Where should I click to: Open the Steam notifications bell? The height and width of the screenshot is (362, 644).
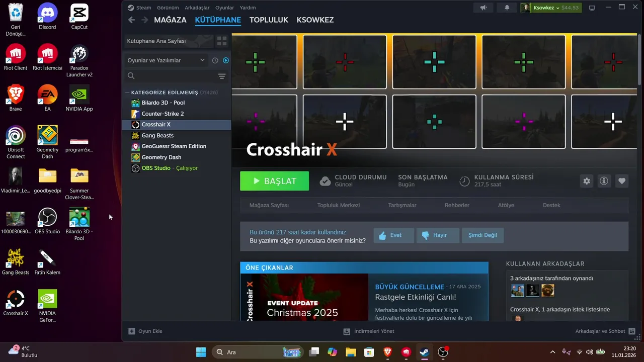(x=507, y=8)
